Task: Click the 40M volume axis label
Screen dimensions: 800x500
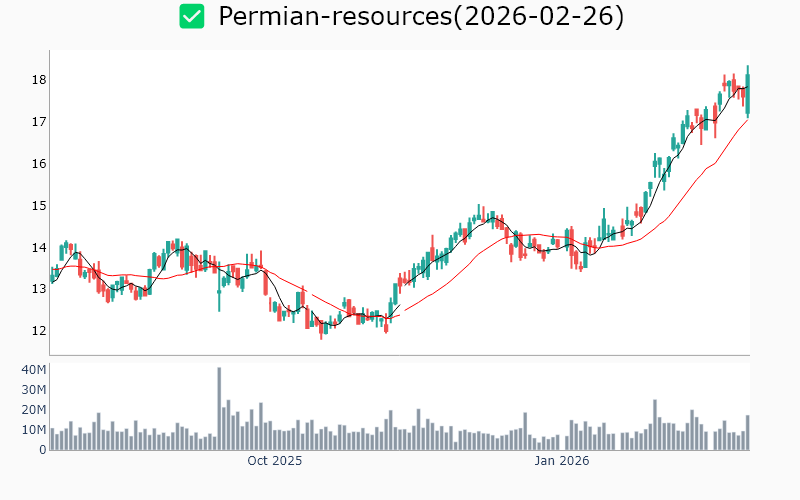Action: click(x=34, y=370)
